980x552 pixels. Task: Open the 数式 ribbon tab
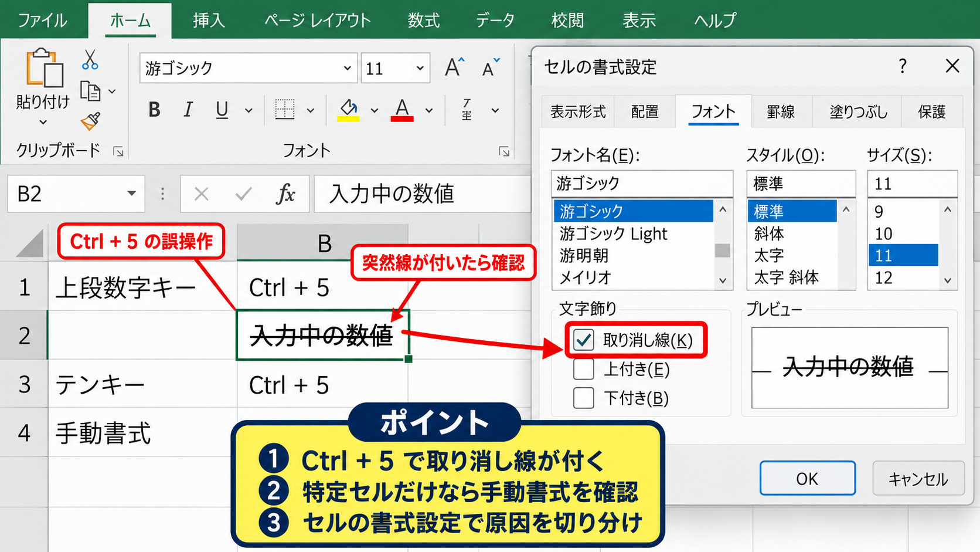click(x=424, y=21)
